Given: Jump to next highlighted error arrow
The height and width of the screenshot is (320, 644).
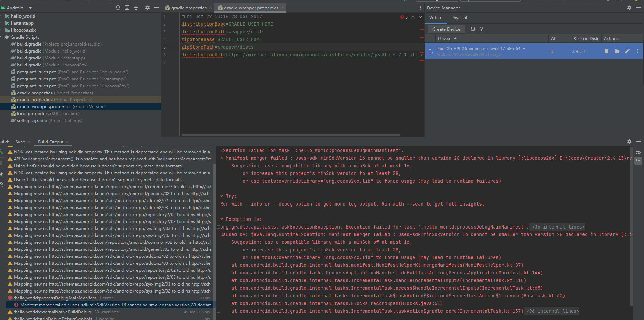Looking at the screenshot, I should tap(420, 17).
